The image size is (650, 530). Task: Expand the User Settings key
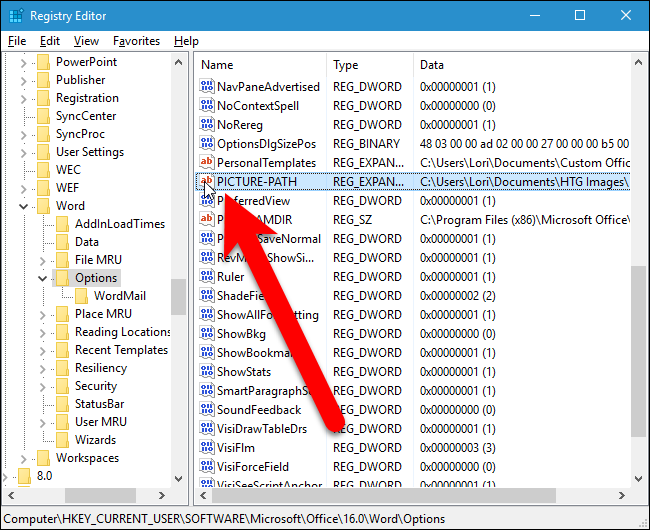tap(23, 153)
